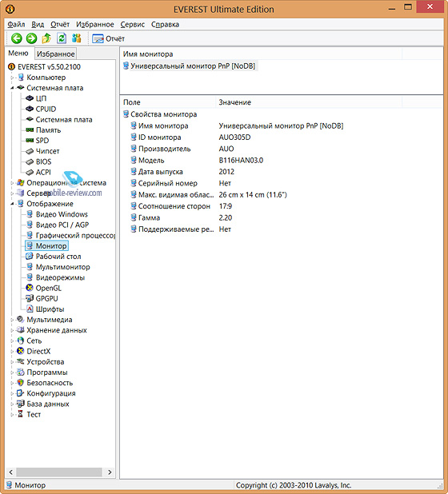Click the Видео PCI / AGP icon
Screen dimensions: 448x494
pyautogui.click(x=30, y=225)
